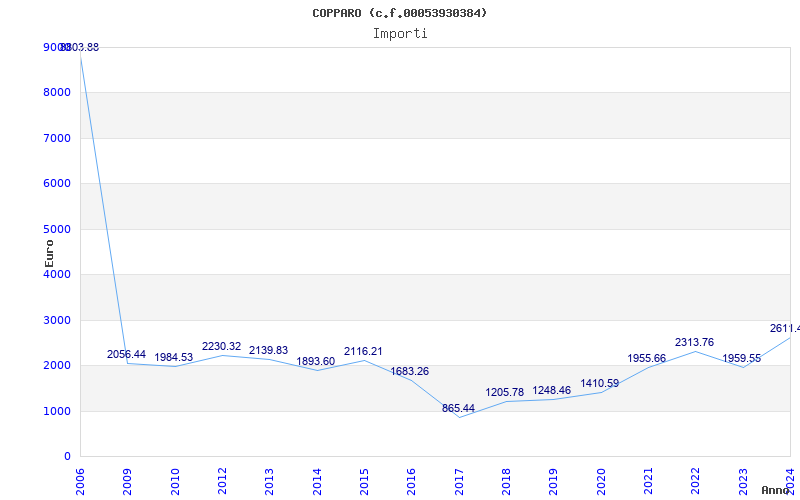Click the 1410.59 value for 2020
This screenshot has height=500, width=800.
tap(599, 383)
